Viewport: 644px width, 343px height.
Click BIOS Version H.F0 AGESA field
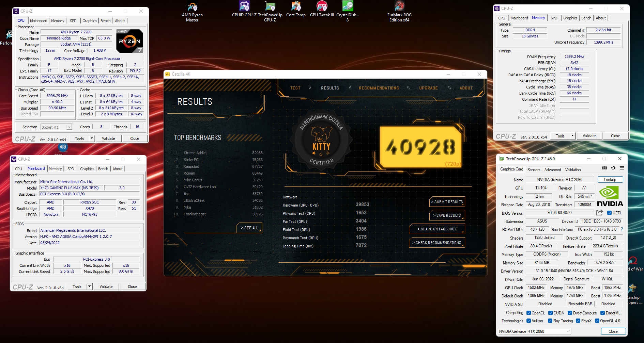[90, 237]
